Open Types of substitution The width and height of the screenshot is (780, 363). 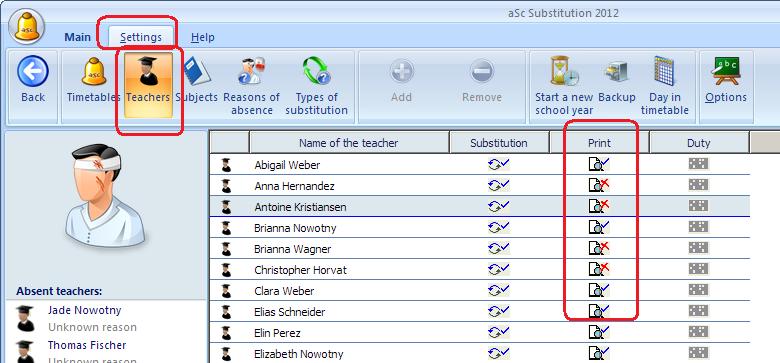coord(316,85)
